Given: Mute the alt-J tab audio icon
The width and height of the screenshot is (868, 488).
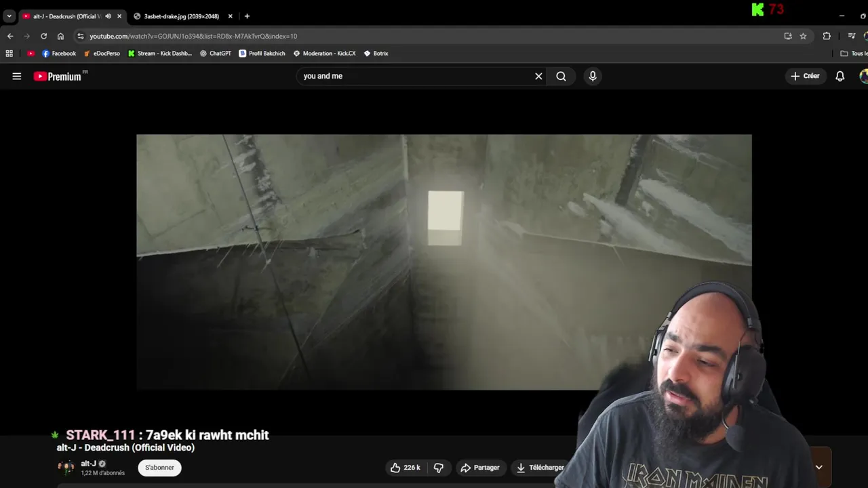Looking at the screenshot, I should (x=108, y=16).
